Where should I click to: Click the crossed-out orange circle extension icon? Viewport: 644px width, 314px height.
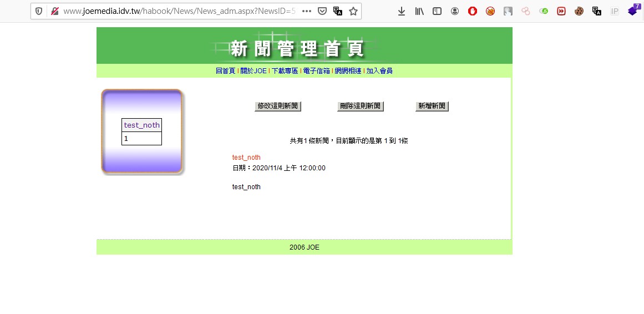click(490, 12)
